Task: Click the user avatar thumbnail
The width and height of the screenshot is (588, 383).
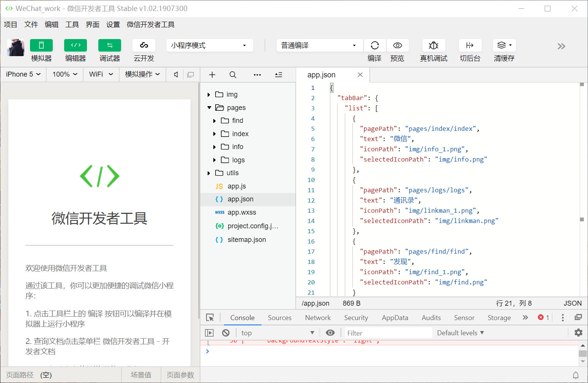Action: pos(16,47)
